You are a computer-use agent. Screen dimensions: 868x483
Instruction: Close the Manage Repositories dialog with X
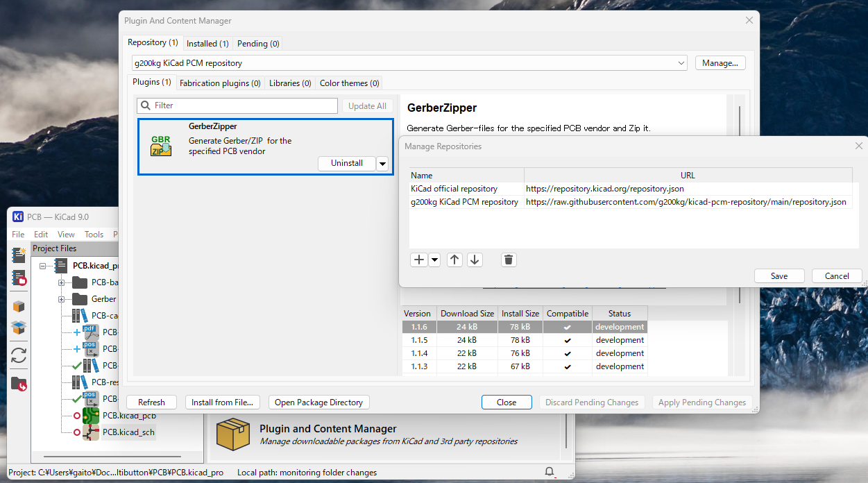[859, 146]
